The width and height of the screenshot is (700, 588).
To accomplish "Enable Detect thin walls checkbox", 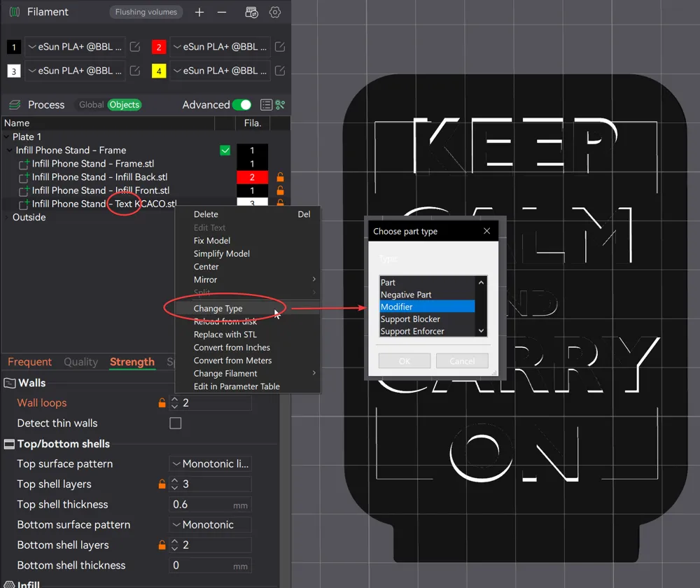I will (x=176, y=423).
